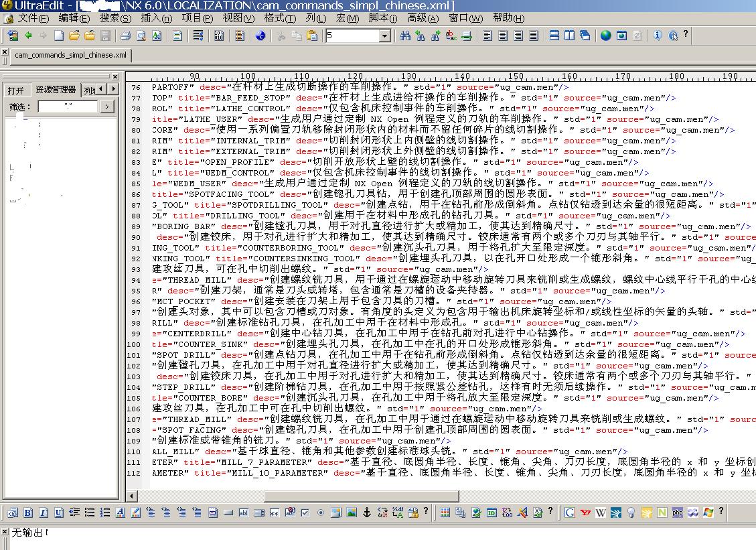Tile windows vertically icon
Image resolution: width=756 pixels, height=550 pixels.
[x=569, y=36]
